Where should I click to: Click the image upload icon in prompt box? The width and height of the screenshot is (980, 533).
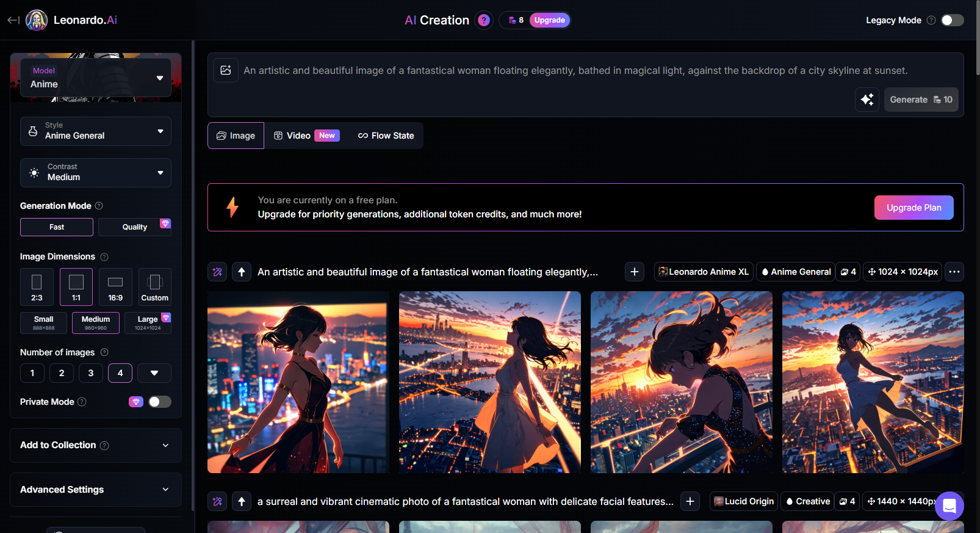point(226,70)
